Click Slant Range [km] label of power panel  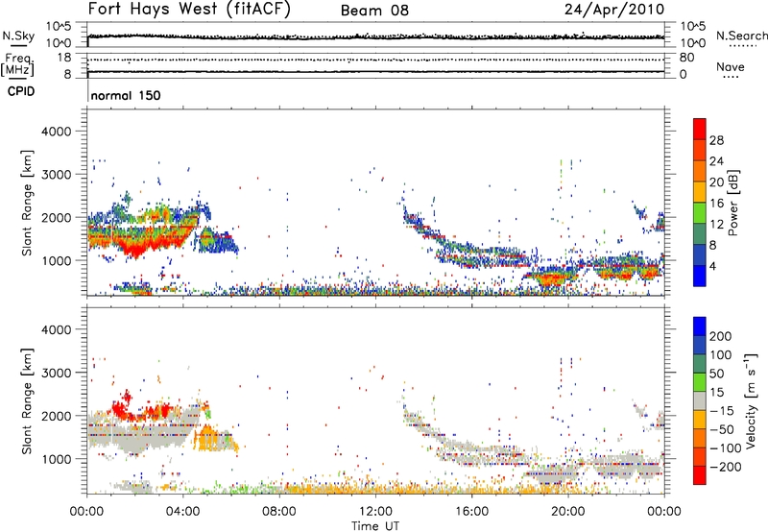click(27, 203)
